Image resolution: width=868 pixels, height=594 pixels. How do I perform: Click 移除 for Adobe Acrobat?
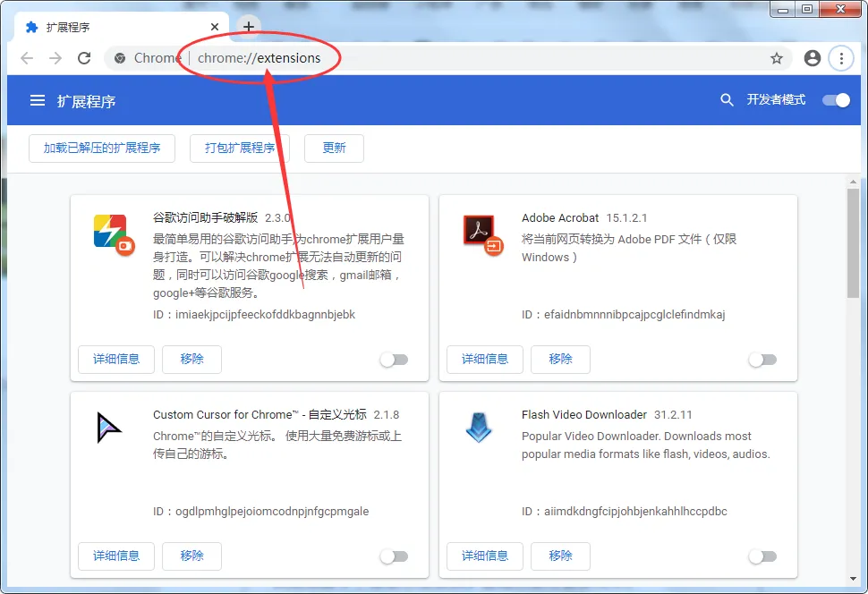pyautogui.click(x=560, y=360)
